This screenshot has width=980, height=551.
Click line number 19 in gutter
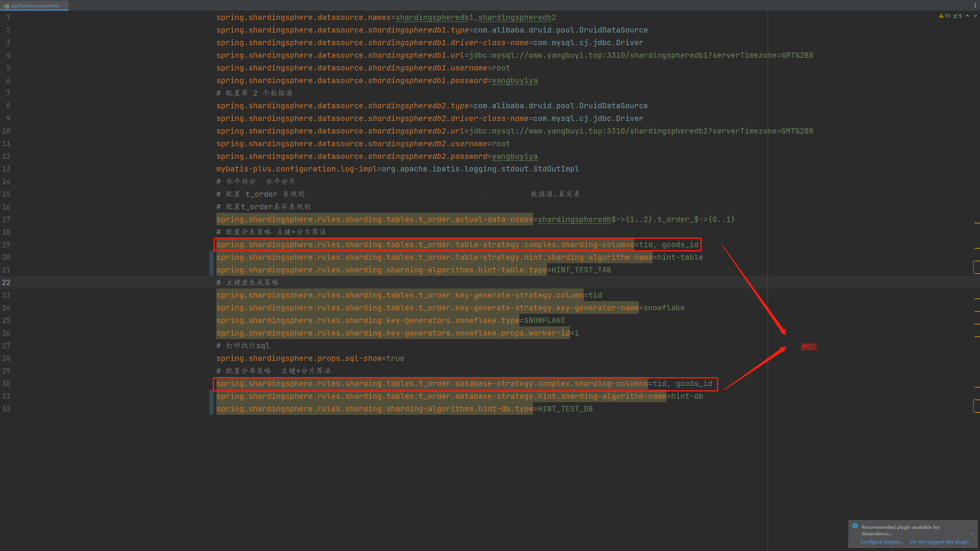(x=6, y=245)
